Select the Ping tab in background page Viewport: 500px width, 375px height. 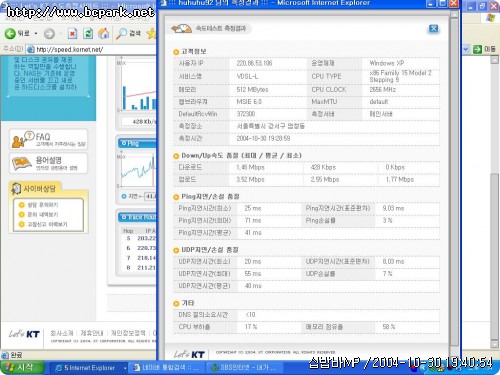pyautogui.click(x=137, y=143)
